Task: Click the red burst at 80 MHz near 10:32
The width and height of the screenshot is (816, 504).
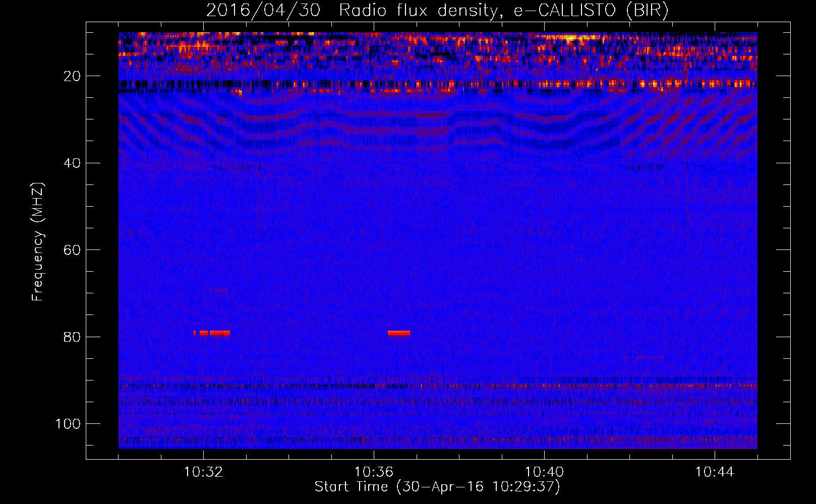Action: [x=212, y=333]
